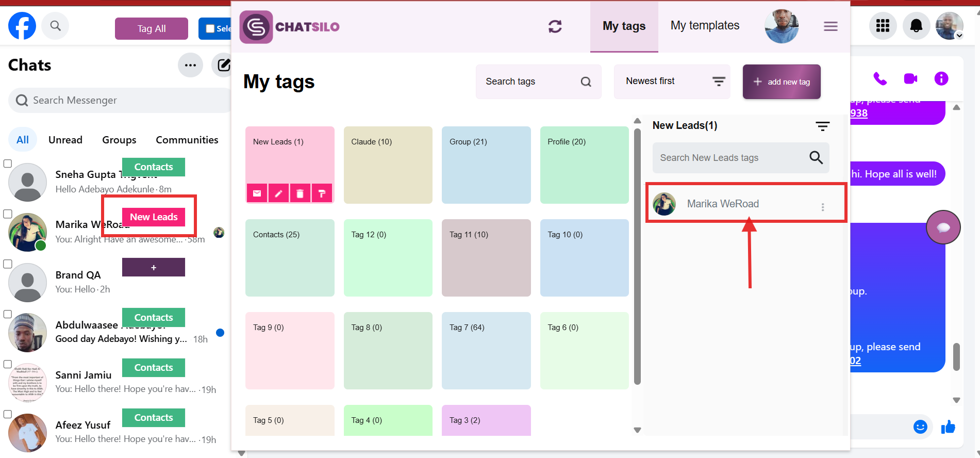
Task: Switch to My templates tab
Action: tap(705, 25)
